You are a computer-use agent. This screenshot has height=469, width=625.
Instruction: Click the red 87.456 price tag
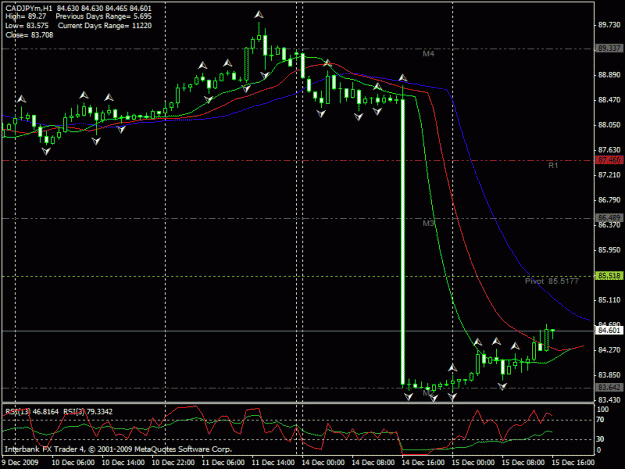609,160
